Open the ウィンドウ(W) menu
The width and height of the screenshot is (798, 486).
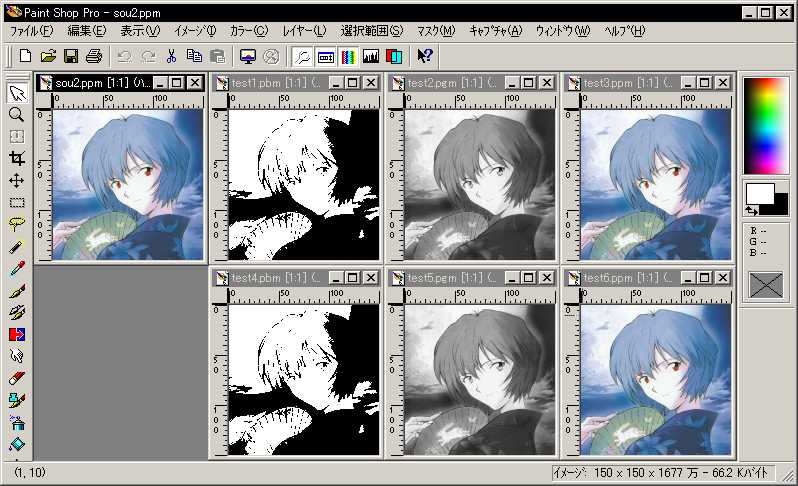pos(563,31)
